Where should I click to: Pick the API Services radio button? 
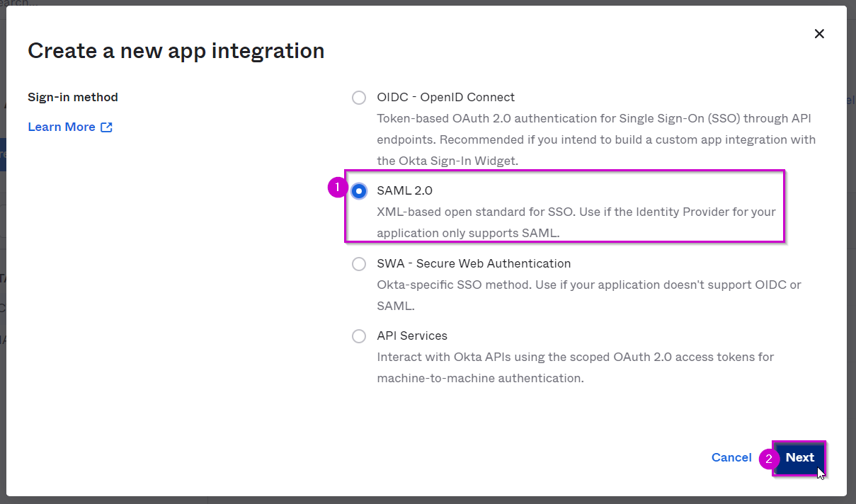click(x=359, y=336)
